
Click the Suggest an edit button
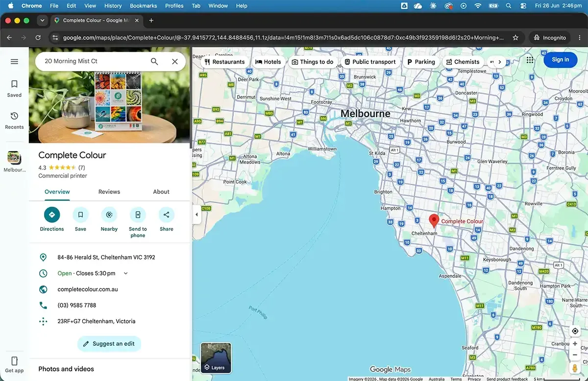point(109,344)
